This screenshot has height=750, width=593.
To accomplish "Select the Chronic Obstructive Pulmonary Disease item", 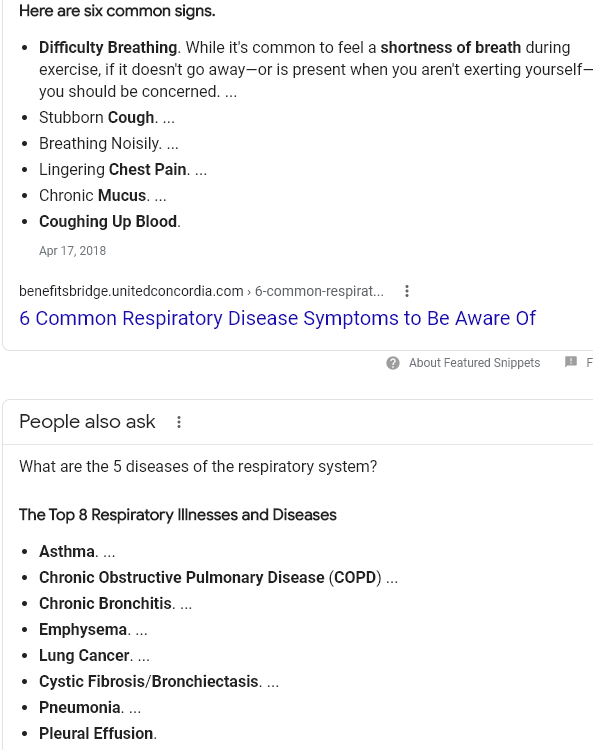I will pos(218,577).
